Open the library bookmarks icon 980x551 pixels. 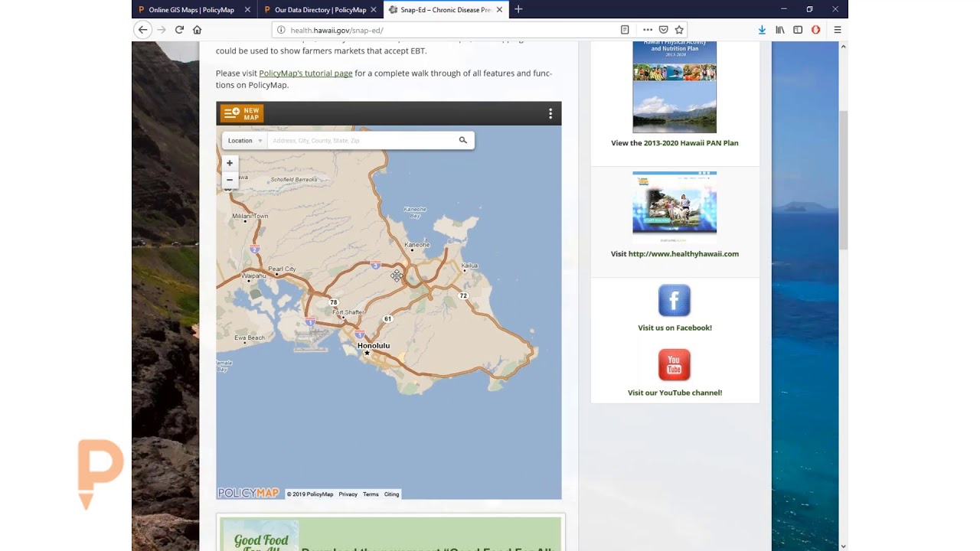(x=780, y=30)
